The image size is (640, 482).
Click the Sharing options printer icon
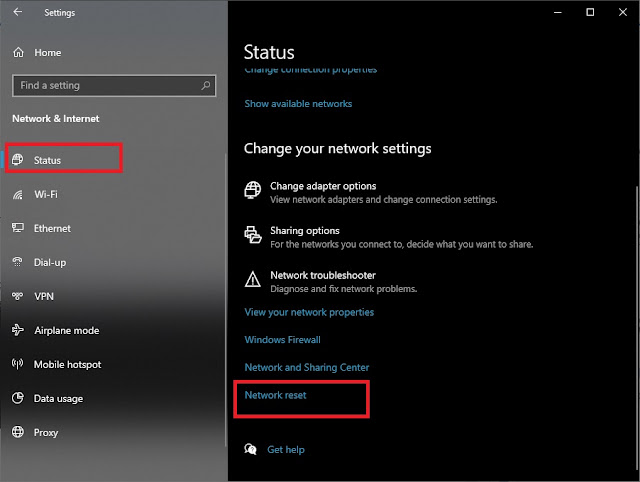point(253,235)
